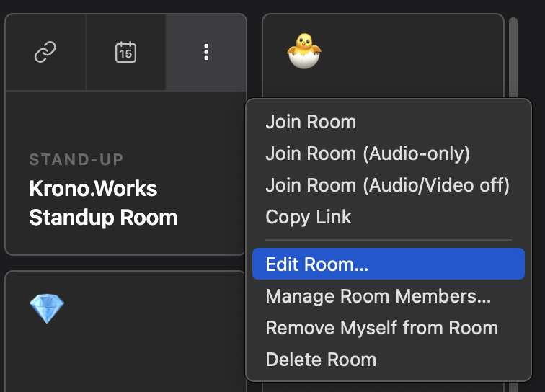
Task: Click the Krono.Works Standup Room title
Action: [x=103, y=203]
